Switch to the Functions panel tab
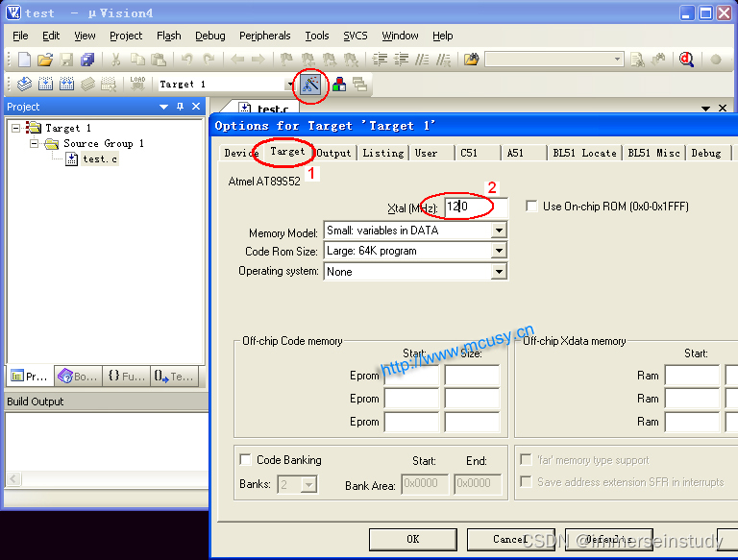 126,376
